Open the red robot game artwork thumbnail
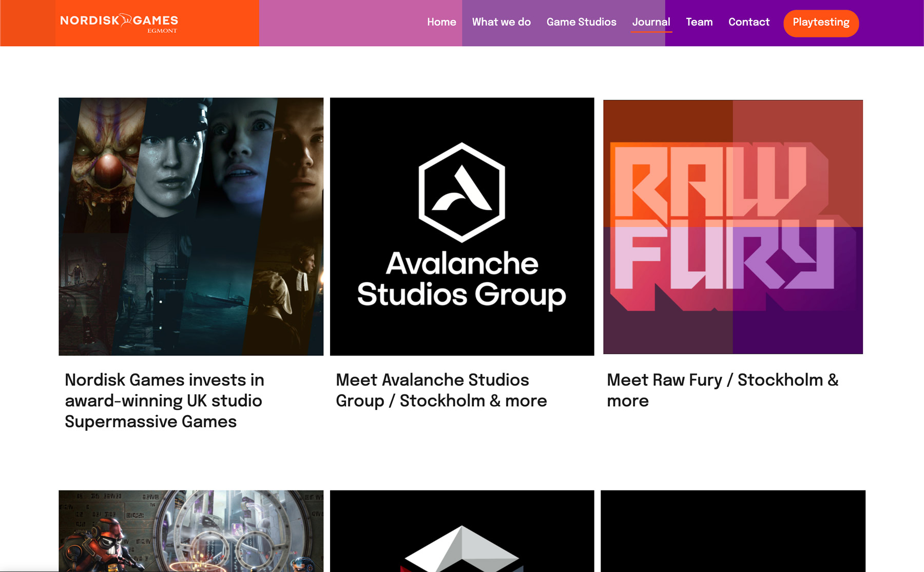 (191, 531)
